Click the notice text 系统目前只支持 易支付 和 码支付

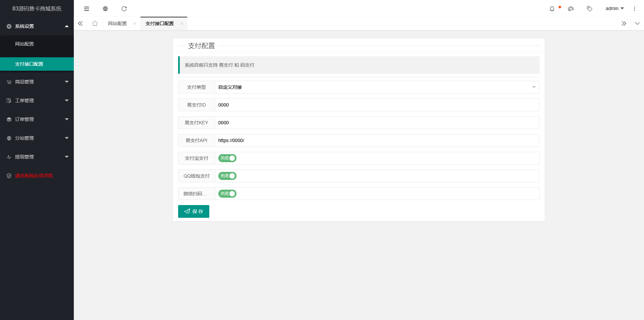pyautogui.click(x=219, y=65)
